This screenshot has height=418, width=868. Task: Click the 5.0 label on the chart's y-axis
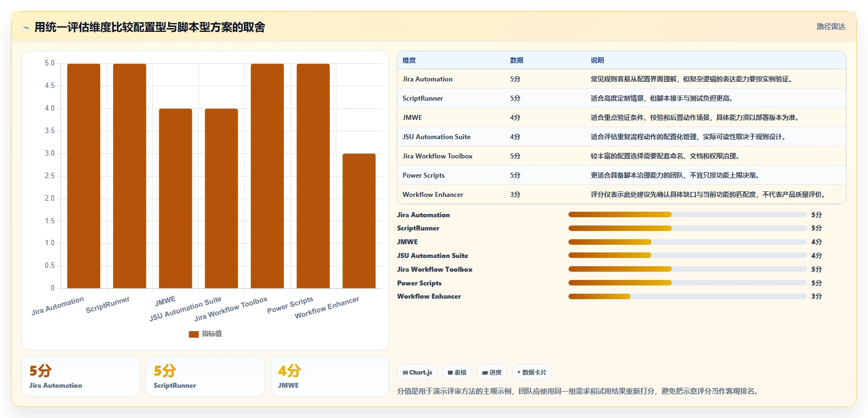pyautogui.click(x=49, y=63)
